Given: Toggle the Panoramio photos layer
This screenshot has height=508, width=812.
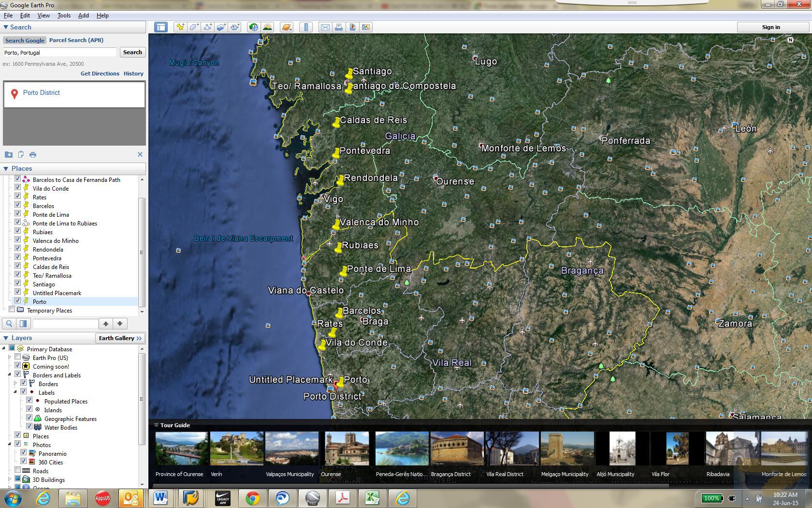Looking at the screenshot, I should point(24,453).
